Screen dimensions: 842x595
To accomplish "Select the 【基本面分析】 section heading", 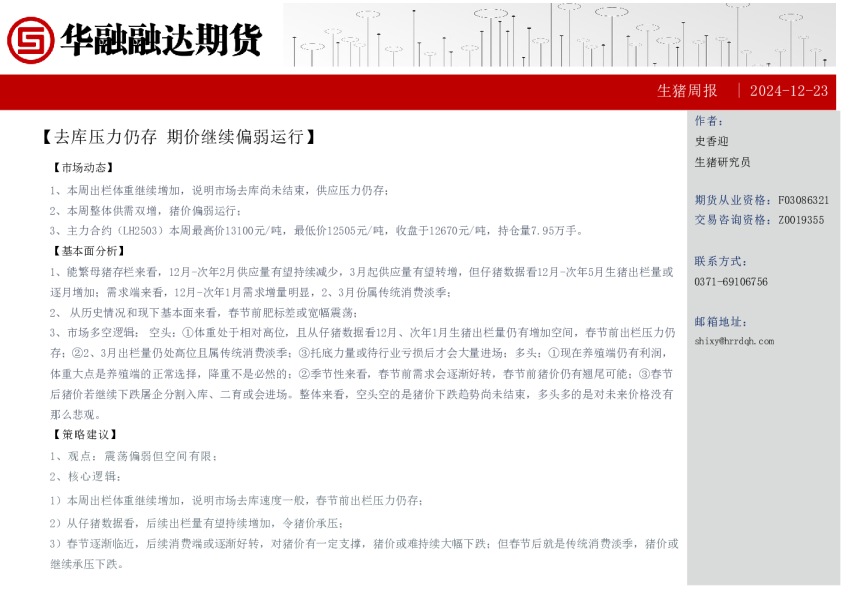I will [x=89, y=250].
